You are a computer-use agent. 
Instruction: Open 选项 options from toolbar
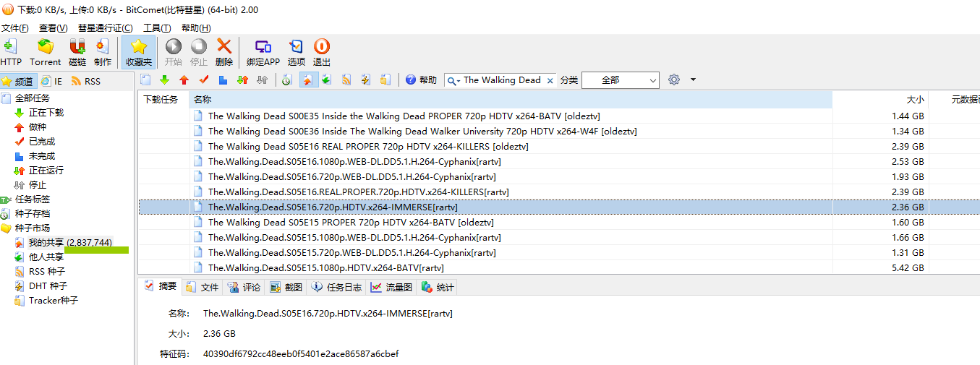click(x=297, y=53)
